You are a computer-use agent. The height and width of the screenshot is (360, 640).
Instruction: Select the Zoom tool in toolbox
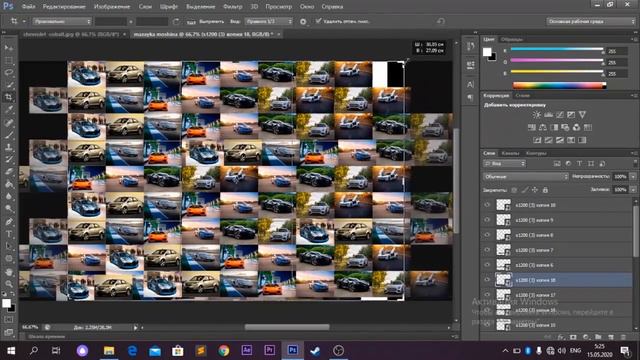point(9,284)
